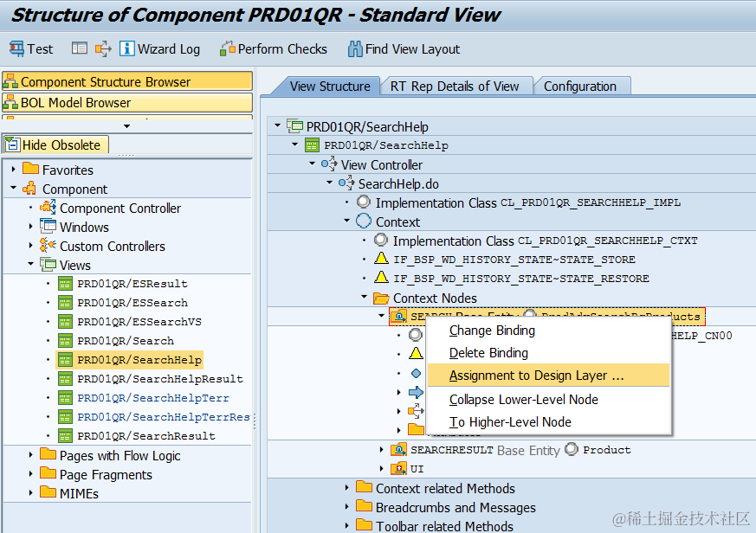This screenshot has width=756, height=533.
Task: Select PRD01QR/SearchHelpTerr view
Action: coord(153,398)
